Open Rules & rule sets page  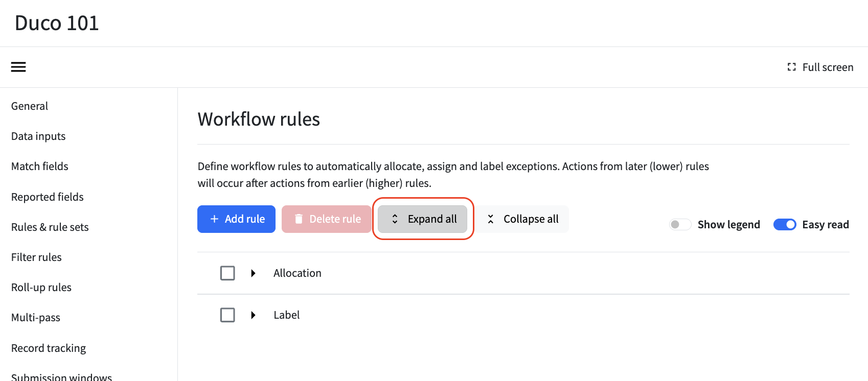tap(50, 227)
